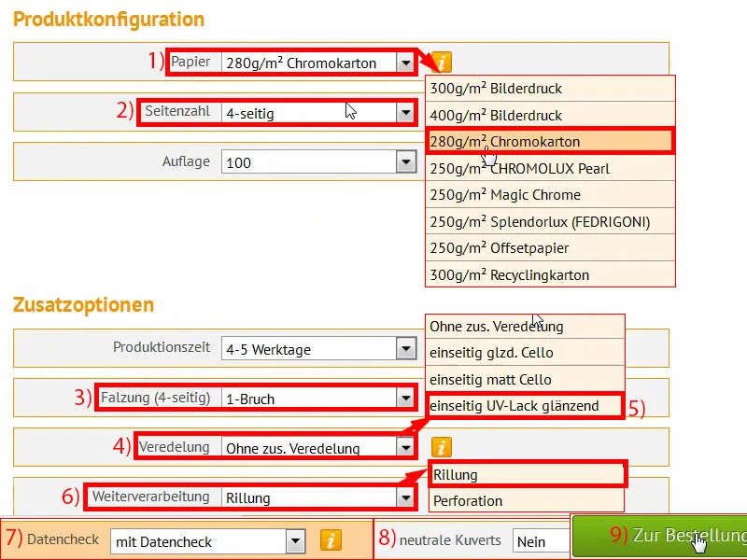Select 400g/m² Bilderdruck paper option
Image resolution: width=747 pixels, height=560 pixels.
click(550, 115)
